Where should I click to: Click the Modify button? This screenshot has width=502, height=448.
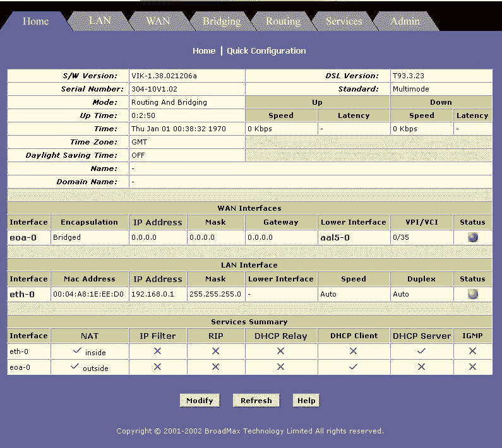[200, 401]
